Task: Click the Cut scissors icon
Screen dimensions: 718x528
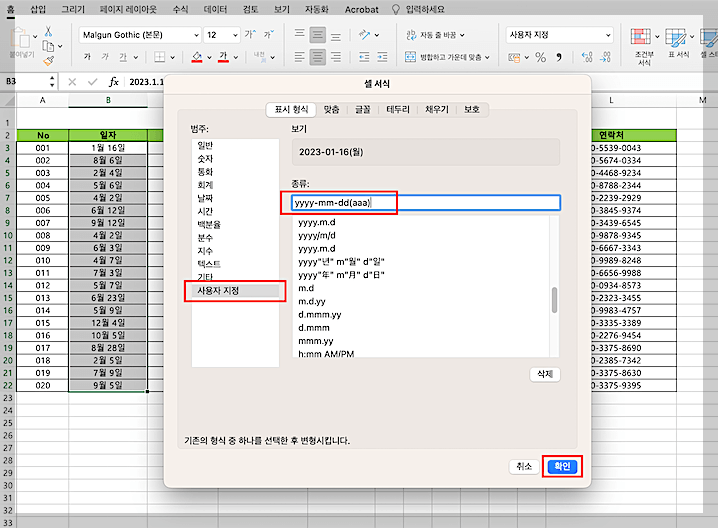Action: (48, 32)
